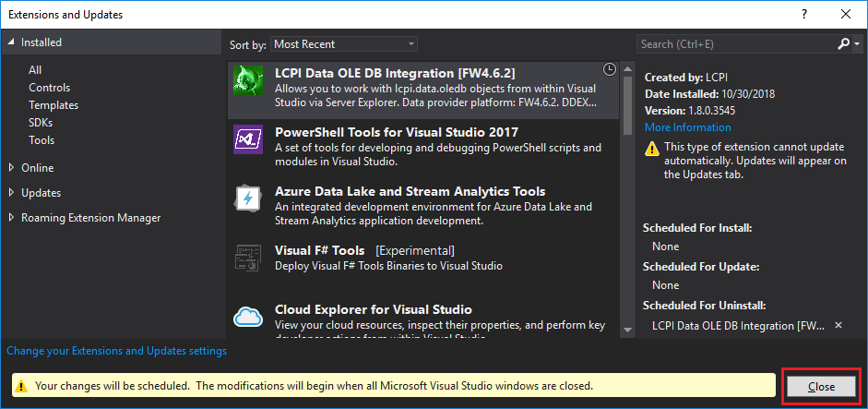The height and width of the screenshot is (409, 868).
Task: Expand the Roaming Extension Manager node
Action: point(12,218)
